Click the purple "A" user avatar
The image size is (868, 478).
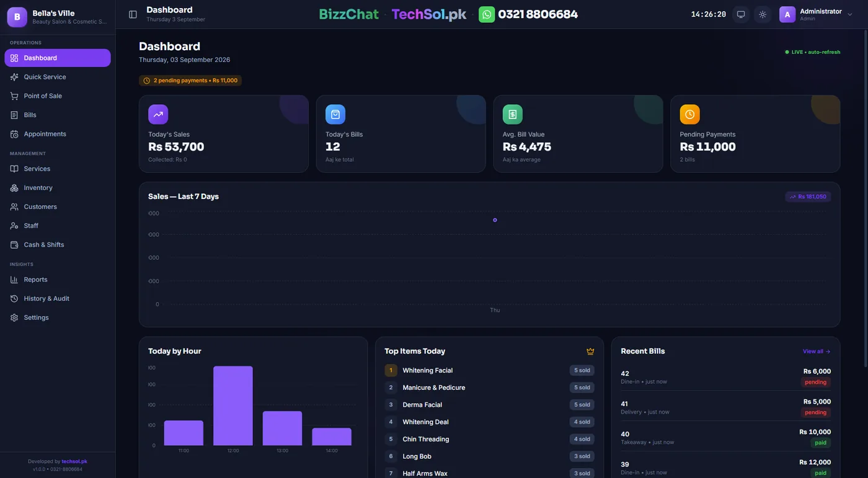coord(787,14)
